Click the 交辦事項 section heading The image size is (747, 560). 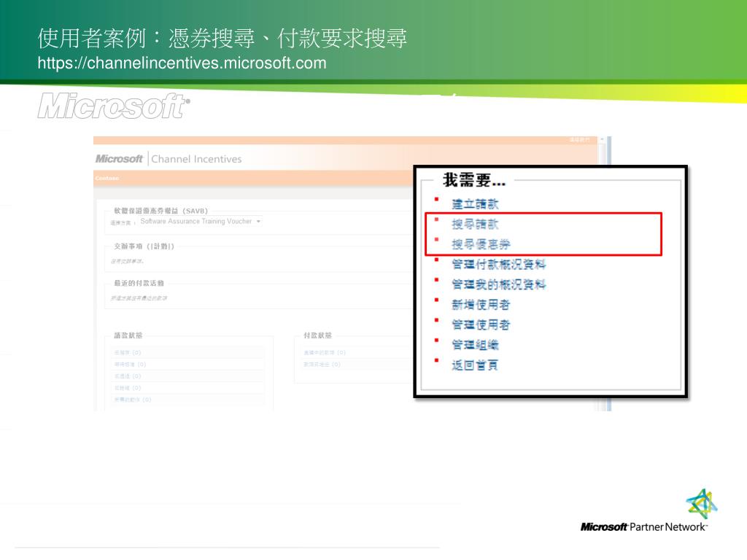(144, 246)
